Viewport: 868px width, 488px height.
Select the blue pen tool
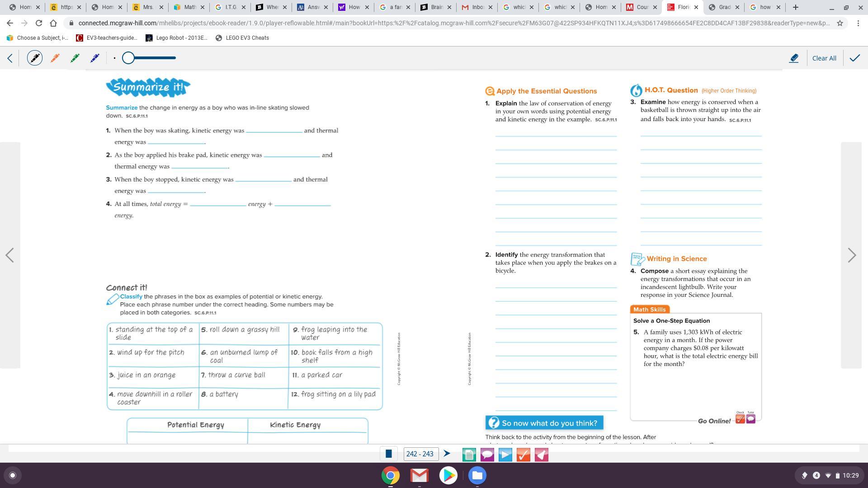pos(95,58)
